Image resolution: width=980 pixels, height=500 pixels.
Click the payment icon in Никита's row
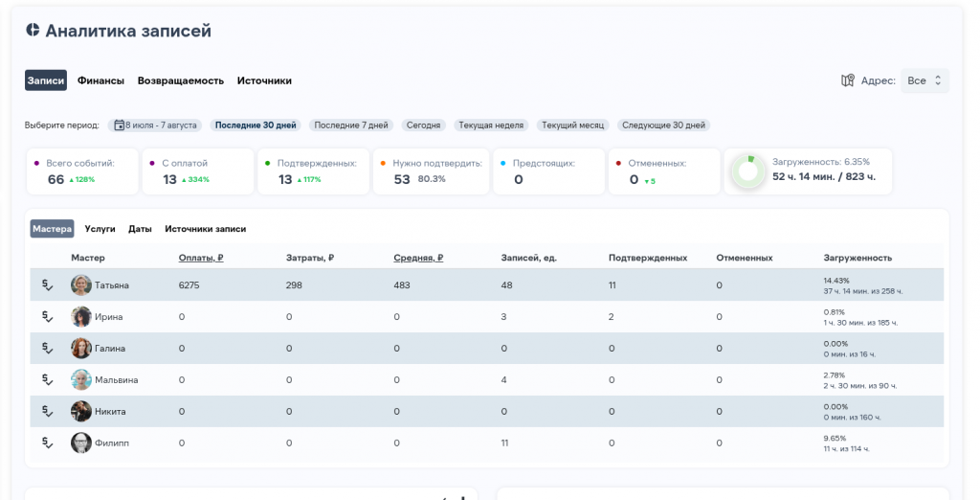pyautogui.click(x=47, y=411)
